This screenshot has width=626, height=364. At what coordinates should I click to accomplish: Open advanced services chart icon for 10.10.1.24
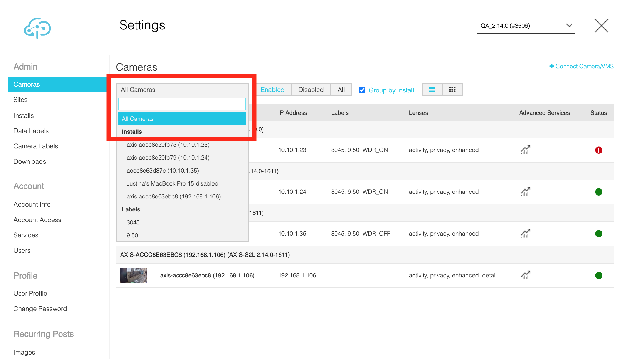[525, 192]
